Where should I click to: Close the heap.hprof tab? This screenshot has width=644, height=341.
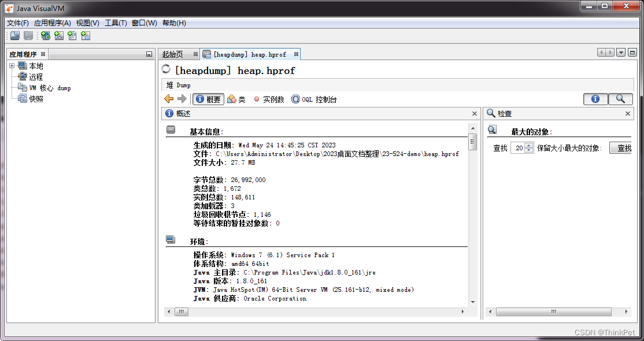pyautogui.click(x=296, y=54)
